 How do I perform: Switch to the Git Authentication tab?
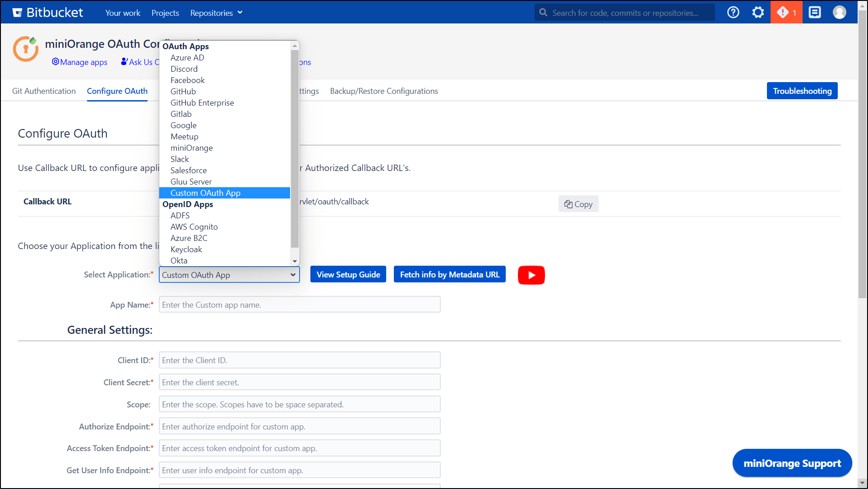coord(43,91)
